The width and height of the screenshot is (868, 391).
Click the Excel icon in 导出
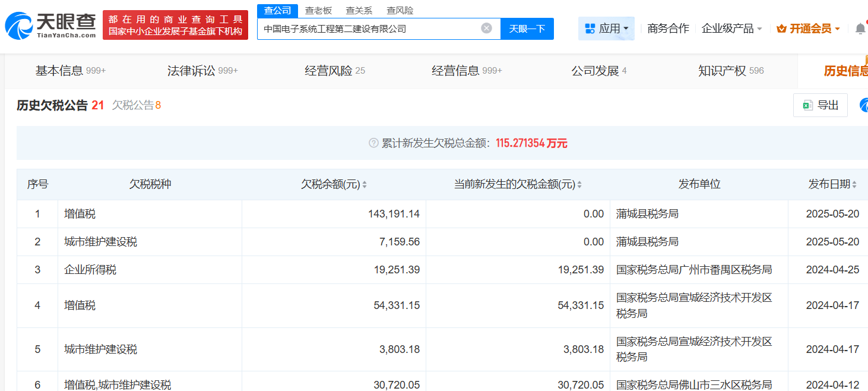(x=807, y=105)
